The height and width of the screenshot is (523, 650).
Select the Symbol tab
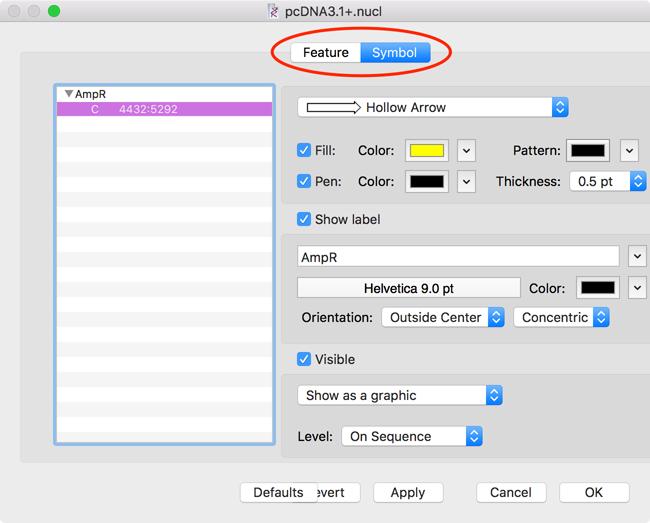coord(395,53)
